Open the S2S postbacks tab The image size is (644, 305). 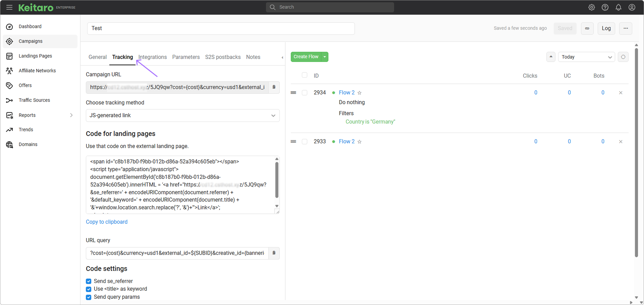223,57
